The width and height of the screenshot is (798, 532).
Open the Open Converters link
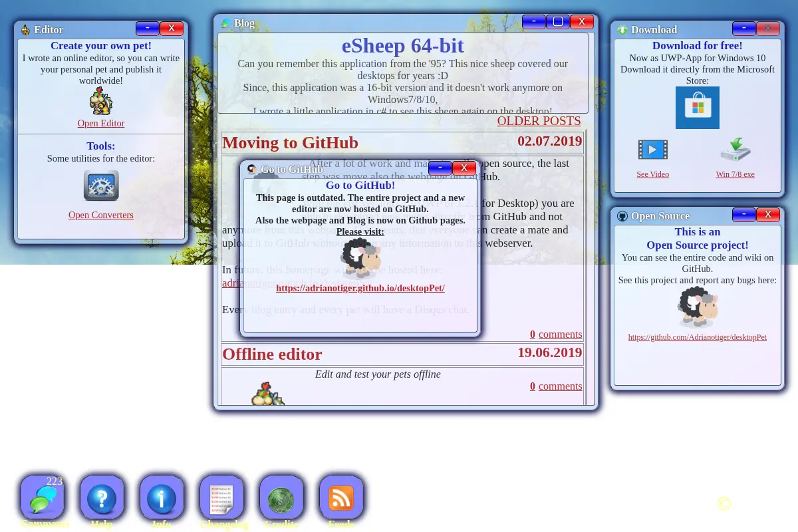(x=101, y=215)
